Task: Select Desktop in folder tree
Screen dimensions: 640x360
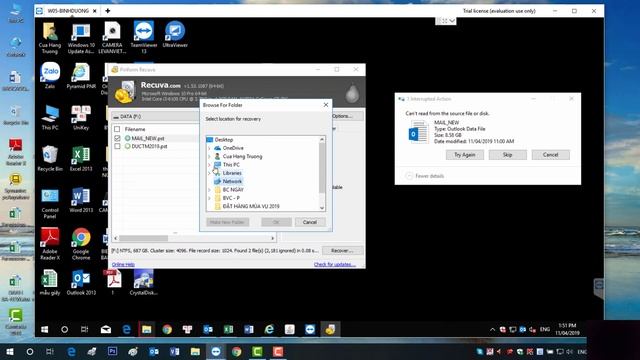Action: (224, 140)
